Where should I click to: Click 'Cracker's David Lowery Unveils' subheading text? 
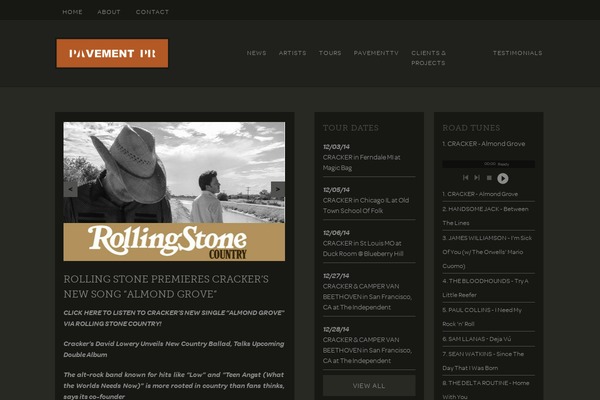pyautogui.click(x=174, y=349)
